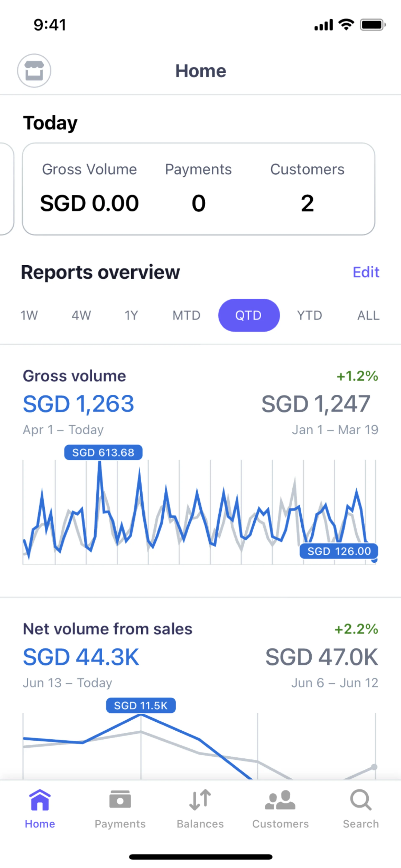Show ALL time range data
The image size is (401, 868).
click(x=368, y=315)
